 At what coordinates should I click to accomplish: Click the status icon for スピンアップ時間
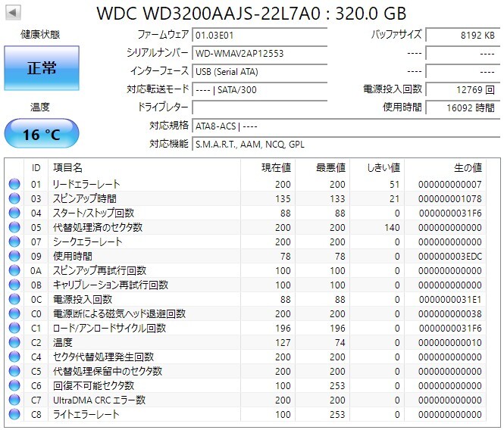14,198
